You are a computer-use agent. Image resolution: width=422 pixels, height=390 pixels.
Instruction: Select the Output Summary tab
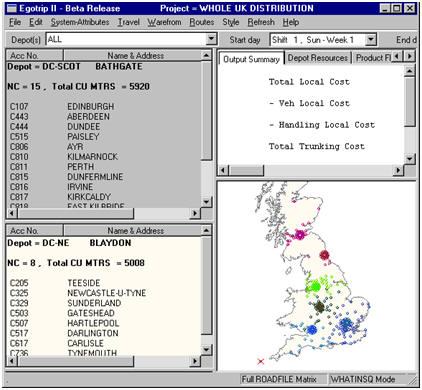[251, 59]
